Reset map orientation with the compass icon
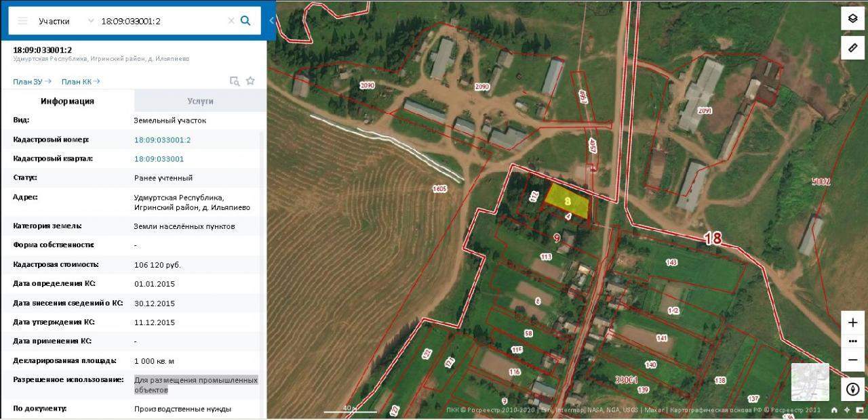 click(852, 390)
